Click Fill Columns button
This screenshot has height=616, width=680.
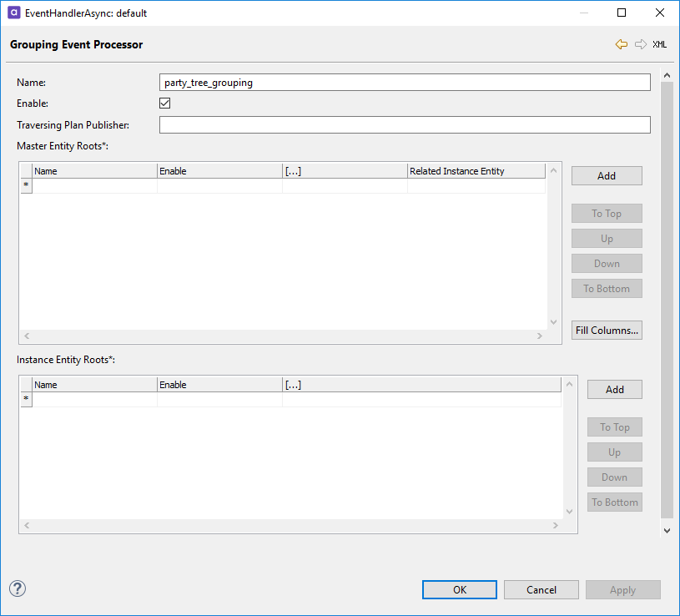pyautogui.click(x=607, y=331)
